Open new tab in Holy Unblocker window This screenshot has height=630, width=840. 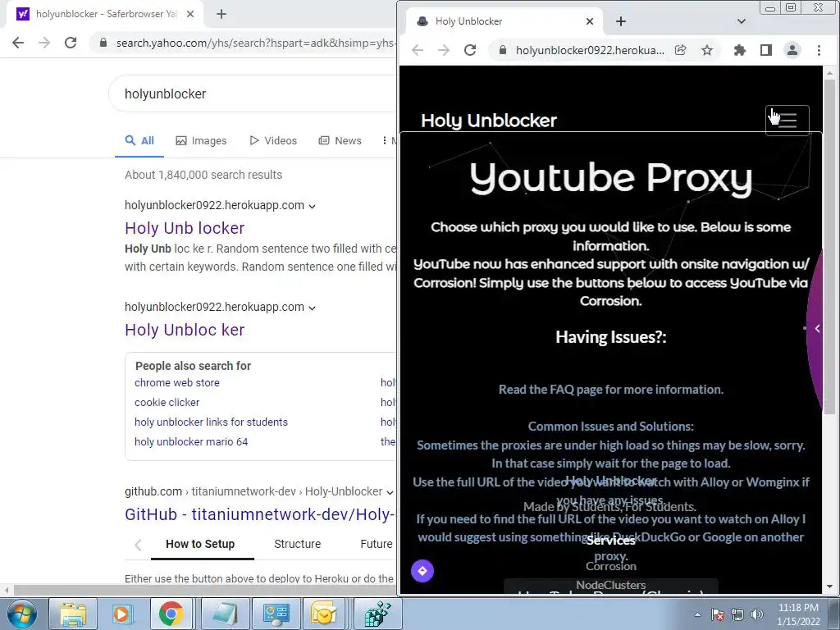(621, 21)
